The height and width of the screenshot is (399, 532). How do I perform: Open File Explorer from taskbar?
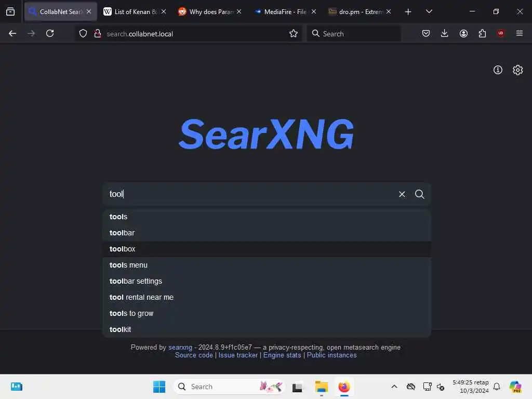pos(321,387)
